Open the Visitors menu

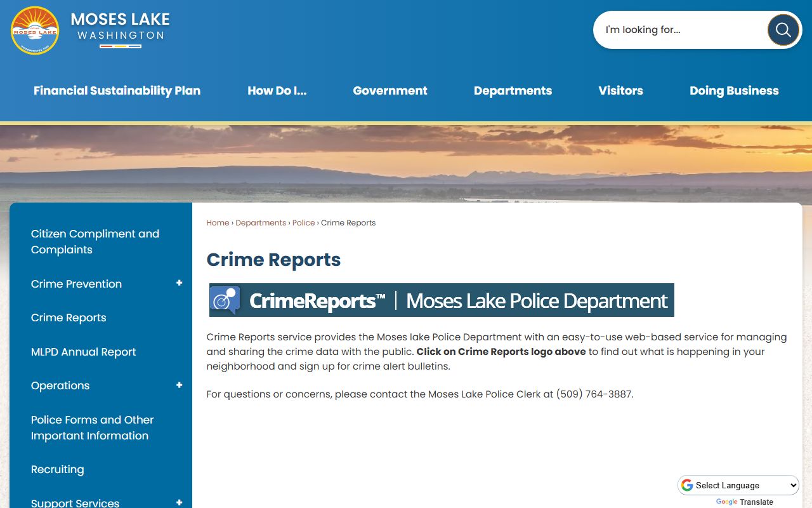click(x=620, y=91)
